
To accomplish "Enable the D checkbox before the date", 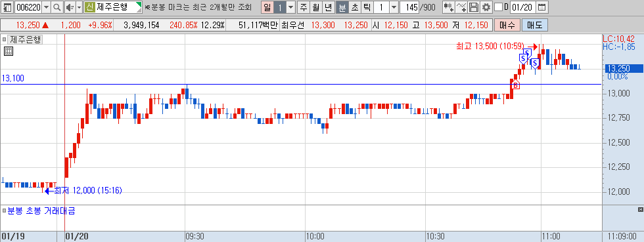I will tap(498, 7).
